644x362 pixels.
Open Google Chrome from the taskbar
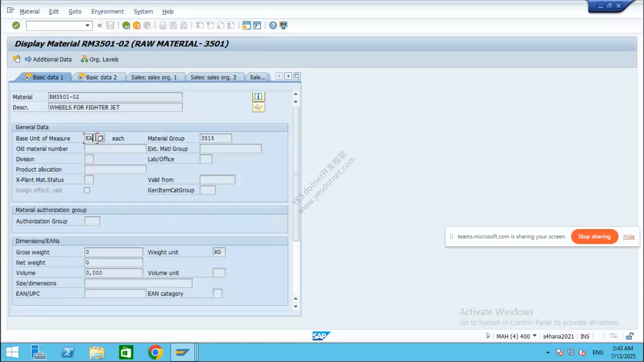(x=155, y=353)
